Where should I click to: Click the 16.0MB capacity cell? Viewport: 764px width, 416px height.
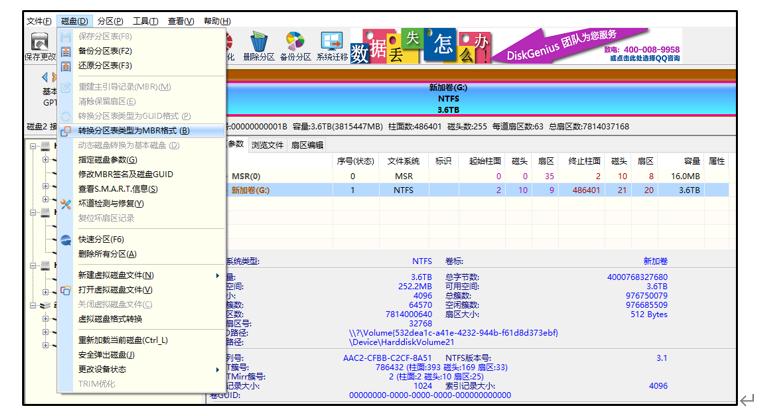[x=685, y=176]
